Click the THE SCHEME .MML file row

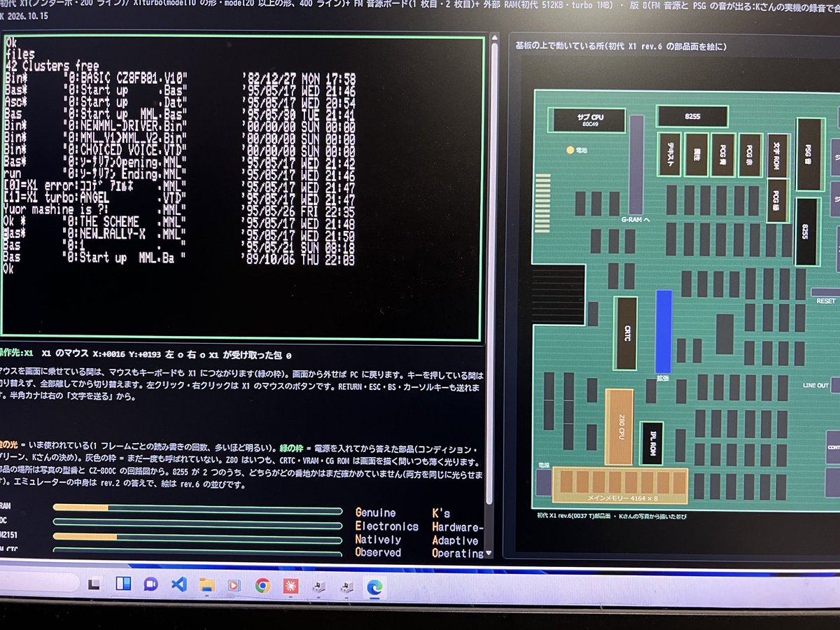[180, 222]
